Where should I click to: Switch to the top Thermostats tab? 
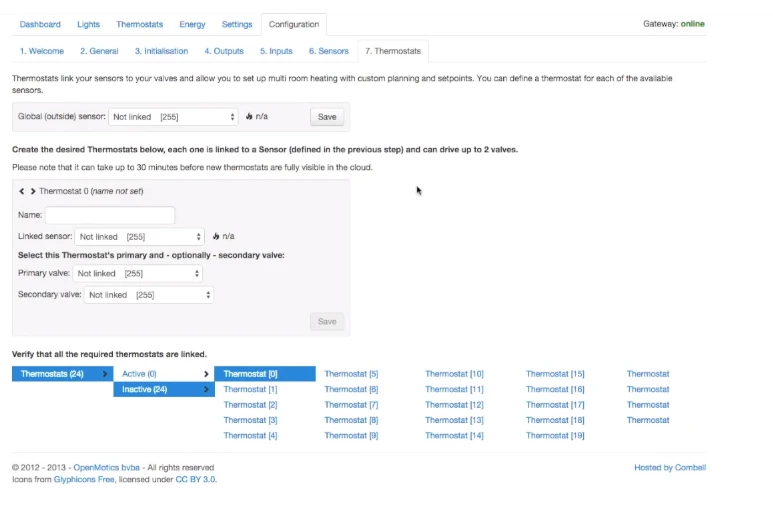(140, 24)
